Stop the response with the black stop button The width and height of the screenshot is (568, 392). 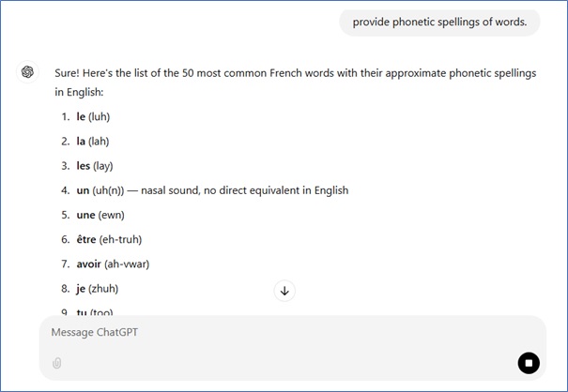point(529,363)
